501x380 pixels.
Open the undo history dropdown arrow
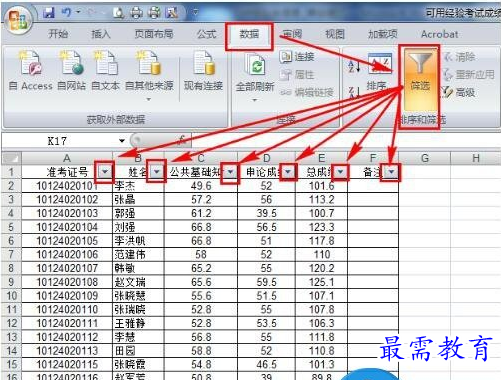tap(78, 13)
